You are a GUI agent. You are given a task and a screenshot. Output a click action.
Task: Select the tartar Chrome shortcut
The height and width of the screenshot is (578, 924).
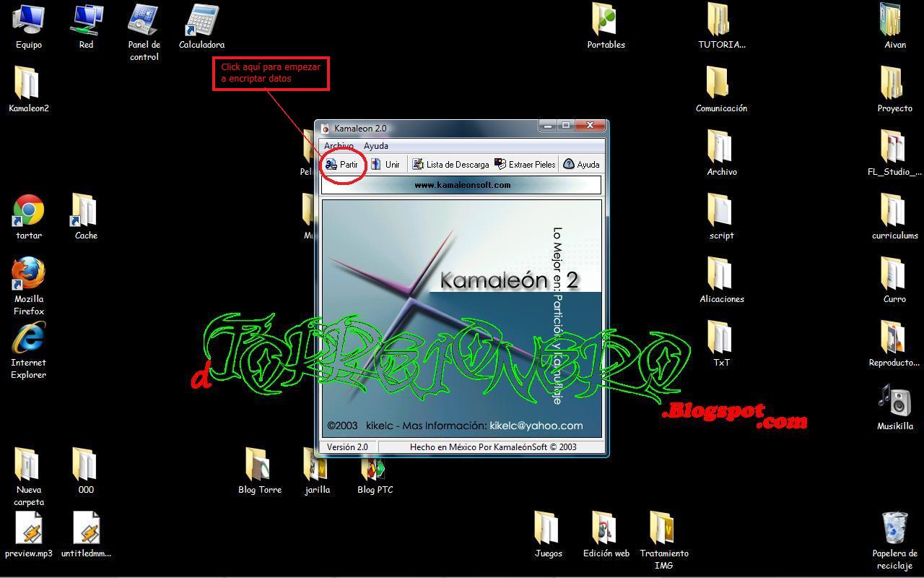[x=29, y=217]
